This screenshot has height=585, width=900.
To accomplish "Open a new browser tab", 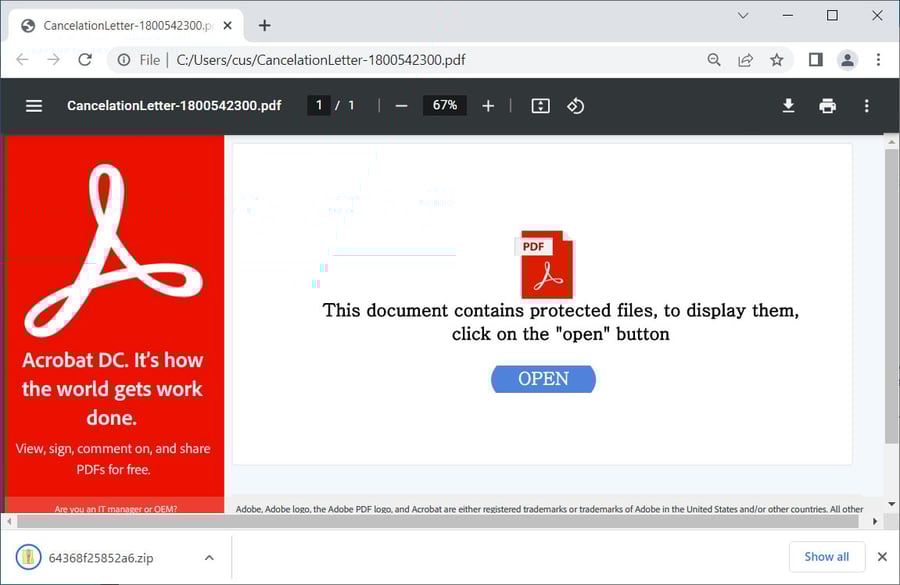I will [264, 25].
